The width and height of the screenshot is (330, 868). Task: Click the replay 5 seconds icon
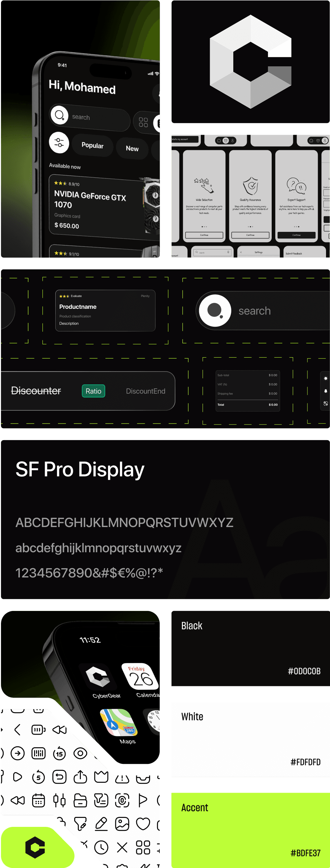[38, 777]
